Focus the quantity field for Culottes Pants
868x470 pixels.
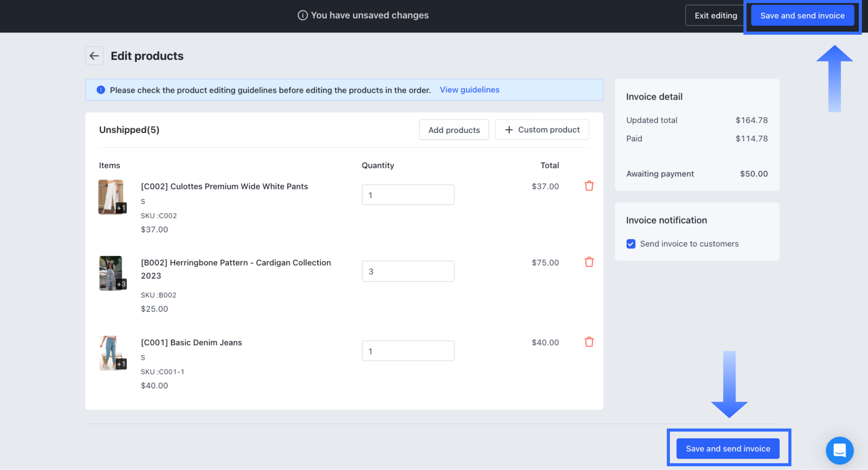point(408,195)
